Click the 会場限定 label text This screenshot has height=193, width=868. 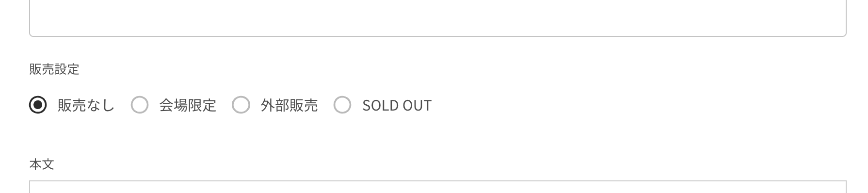(x=188, y=105)
